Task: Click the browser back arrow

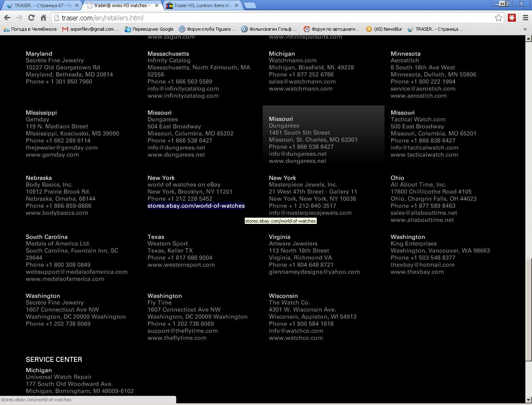Action: pyautogui.click(x=7, y=18)
